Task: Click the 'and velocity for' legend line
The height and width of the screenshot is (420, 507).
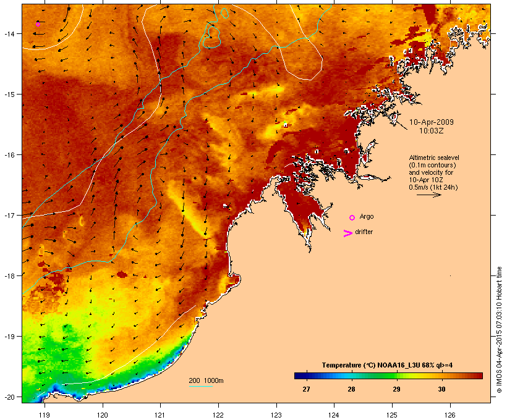Action: (431, 172)
